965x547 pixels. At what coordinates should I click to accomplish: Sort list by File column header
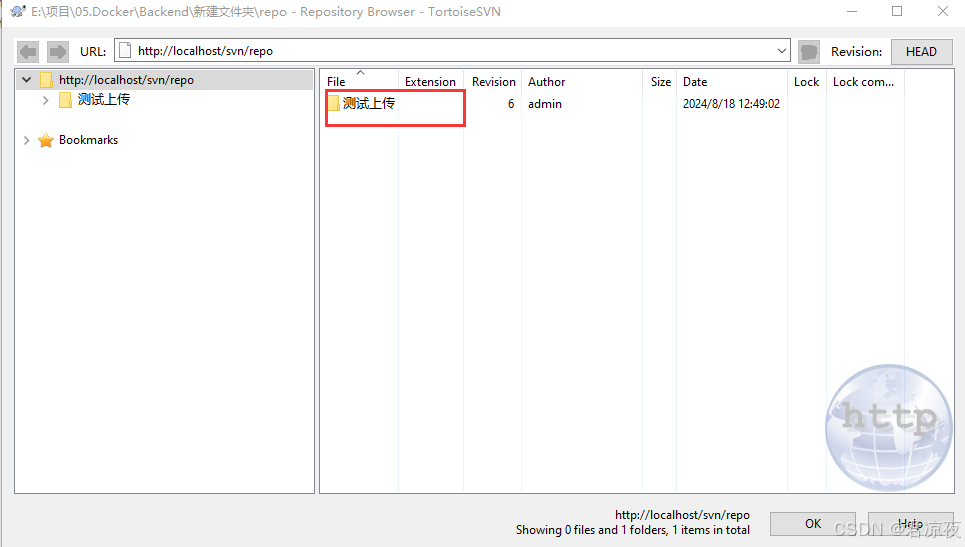337,82
